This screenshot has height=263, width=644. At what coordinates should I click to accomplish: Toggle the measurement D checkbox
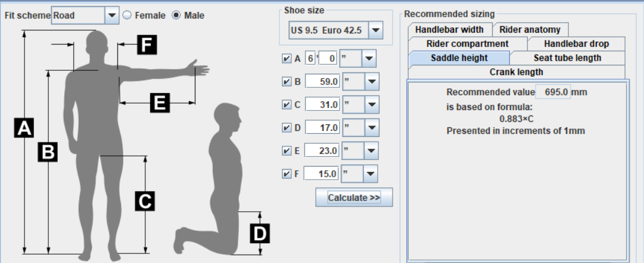(287, 127)
